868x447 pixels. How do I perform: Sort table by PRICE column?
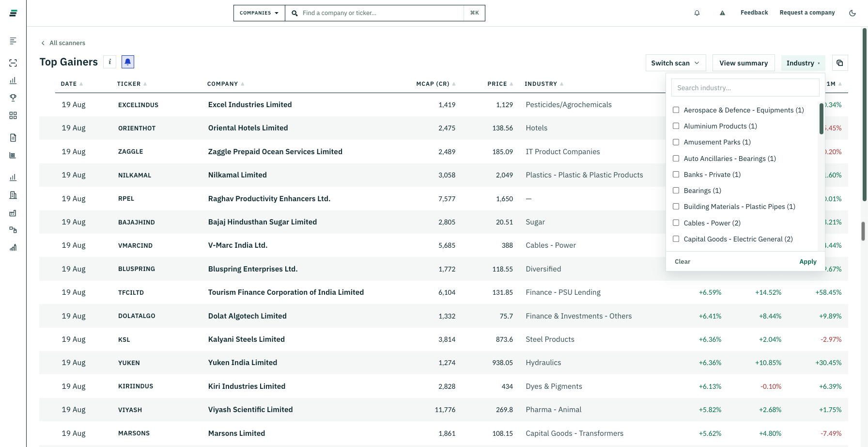(x=500, y=84)
